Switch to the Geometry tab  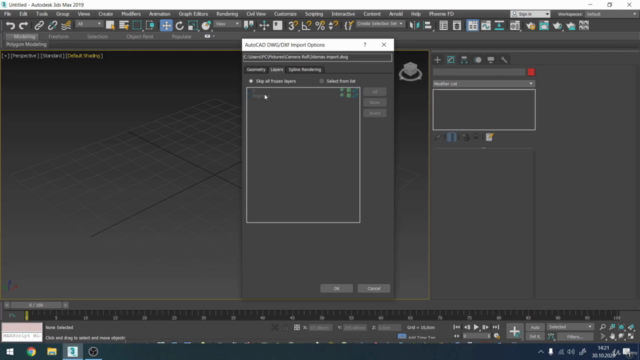[x=256, y=70]
